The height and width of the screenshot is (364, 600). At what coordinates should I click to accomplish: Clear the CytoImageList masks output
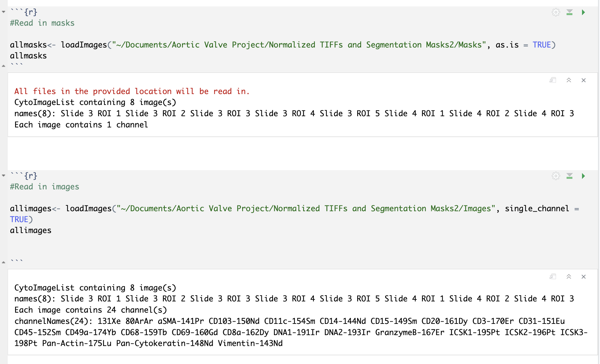pos(584,80)
